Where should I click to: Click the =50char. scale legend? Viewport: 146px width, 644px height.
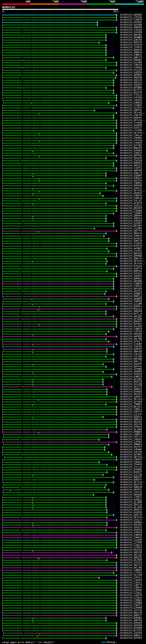tap(109, 642)
